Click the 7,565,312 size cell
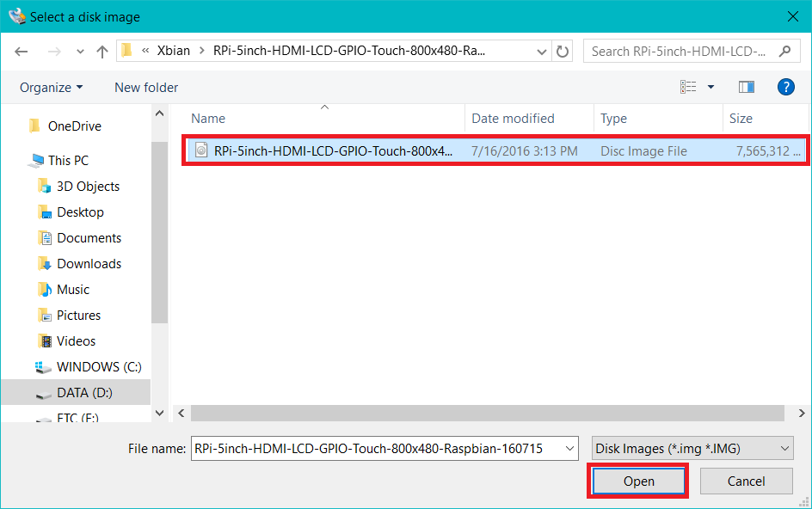Image resolution: width=812 pixels, height=509 pixels. [768, 151]
